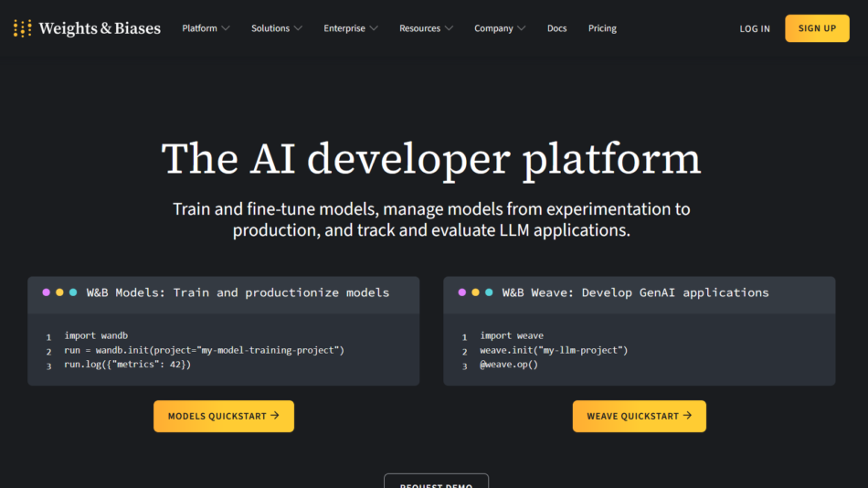Expand the Platform dropdown menu
The image size is (868, 488).
pyautogui.click(x=206, y=28)
